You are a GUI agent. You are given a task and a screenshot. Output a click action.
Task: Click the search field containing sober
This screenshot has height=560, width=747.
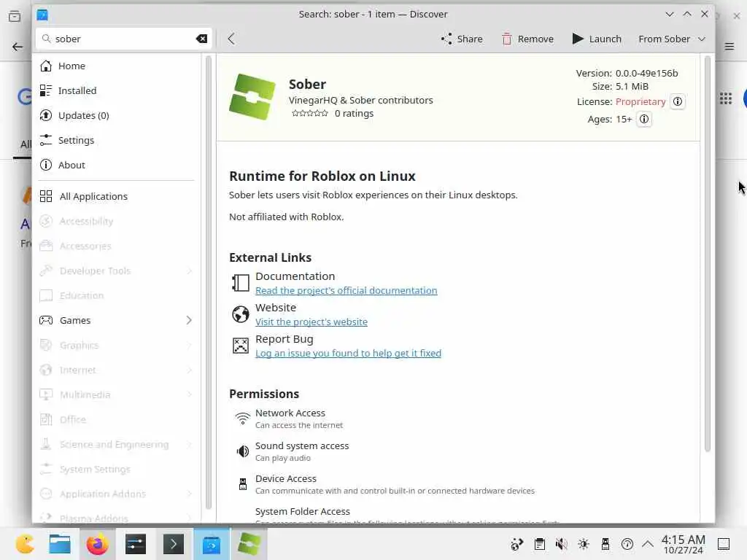[124, 39]
